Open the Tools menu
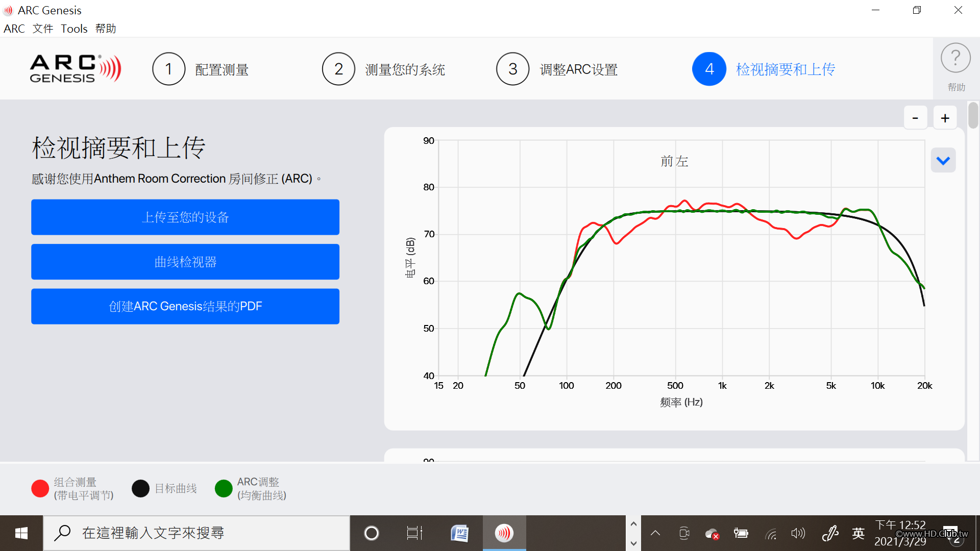Viewport: 980px width, 551px height. (74, 29)
